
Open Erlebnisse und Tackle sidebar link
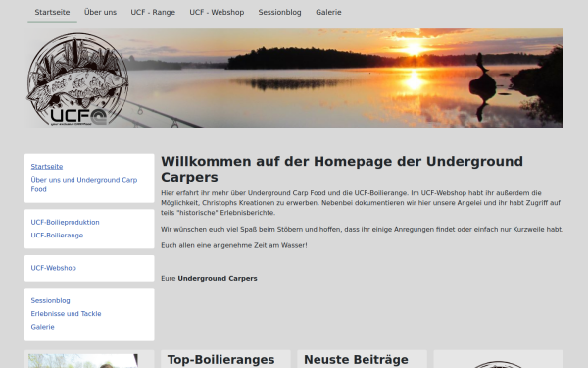pyautogui.click(x=66, y=314)
